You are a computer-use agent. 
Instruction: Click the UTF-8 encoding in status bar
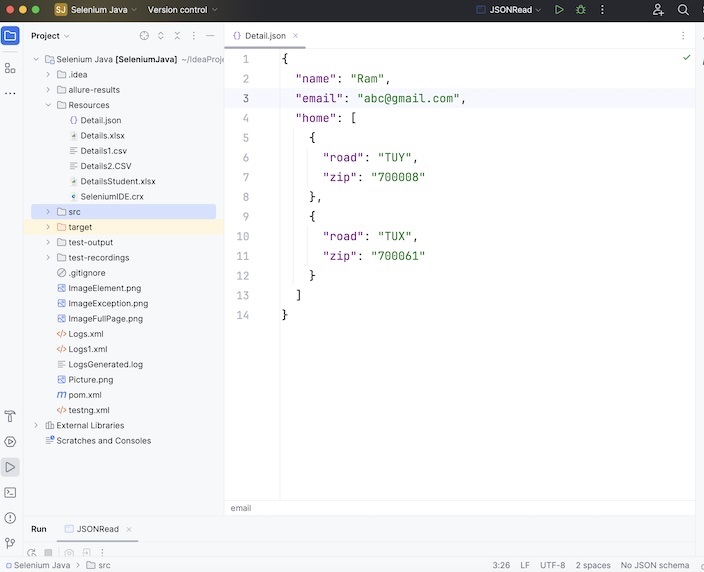click(x=552, y=565)
